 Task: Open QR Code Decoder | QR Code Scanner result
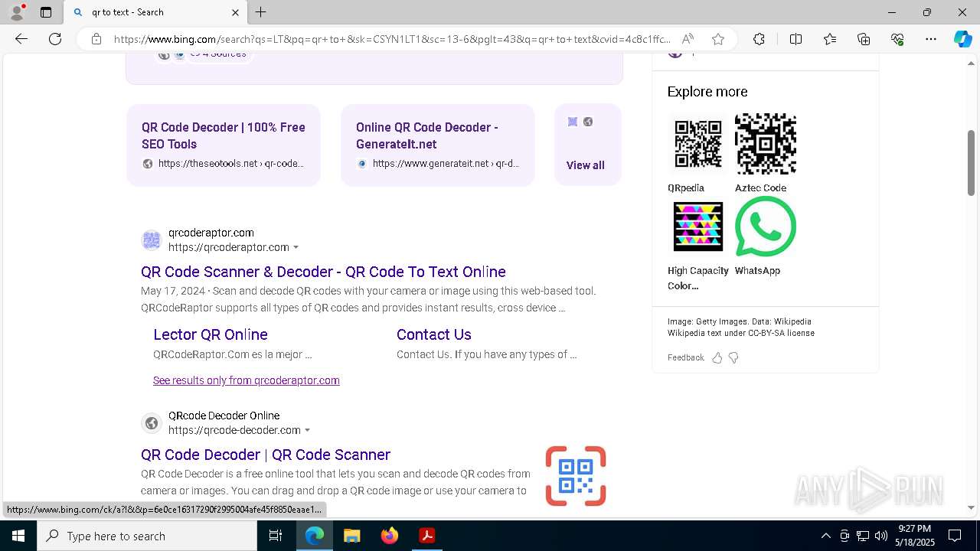tap(266, 455)
